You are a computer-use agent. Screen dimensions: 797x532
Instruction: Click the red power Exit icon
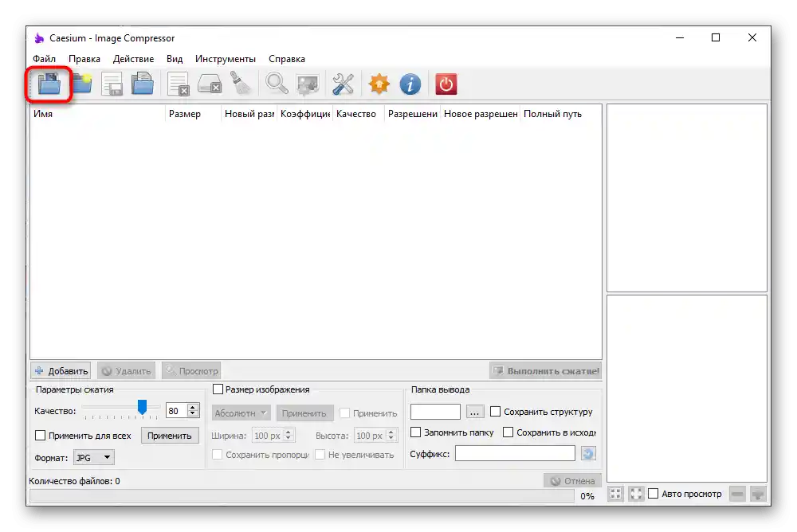tap(446, 84)
